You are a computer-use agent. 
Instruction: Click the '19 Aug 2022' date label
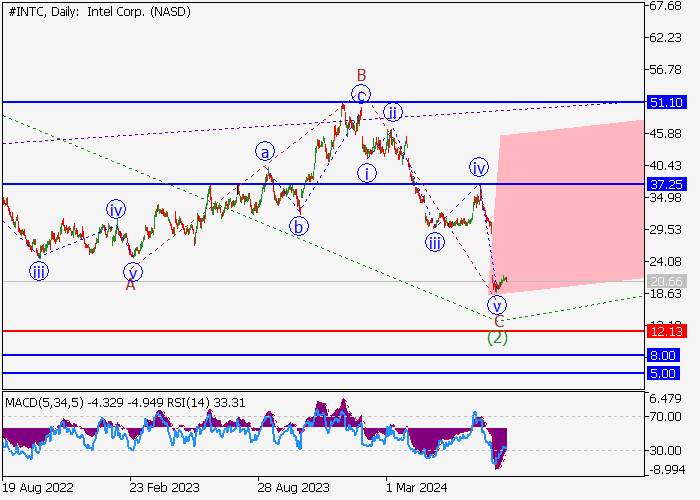38,488
